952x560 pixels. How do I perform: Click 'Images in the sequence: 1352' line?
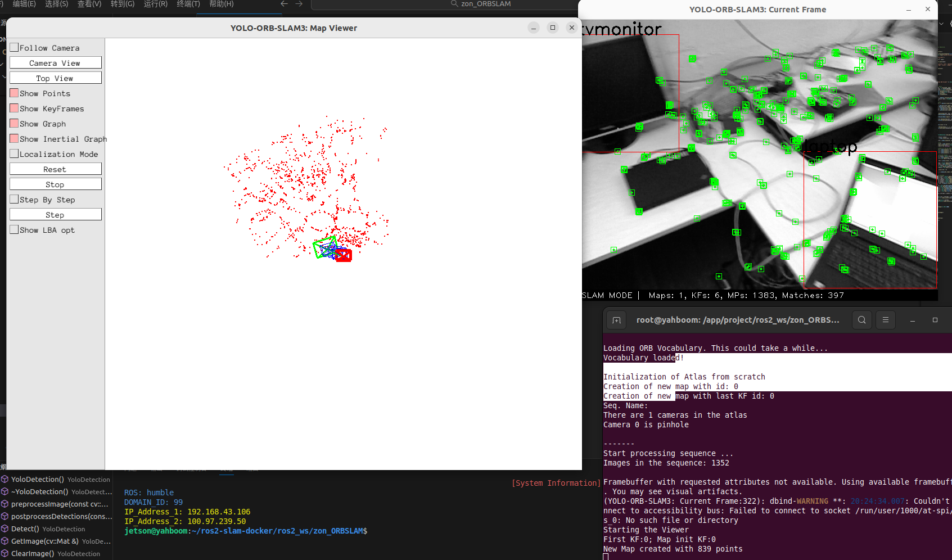(x=666, y=463)
